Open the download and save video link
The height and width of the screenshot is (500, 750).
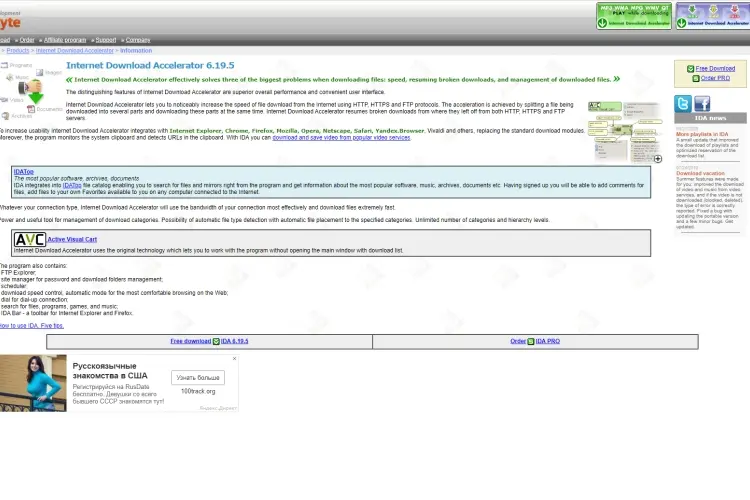(342, 138)
